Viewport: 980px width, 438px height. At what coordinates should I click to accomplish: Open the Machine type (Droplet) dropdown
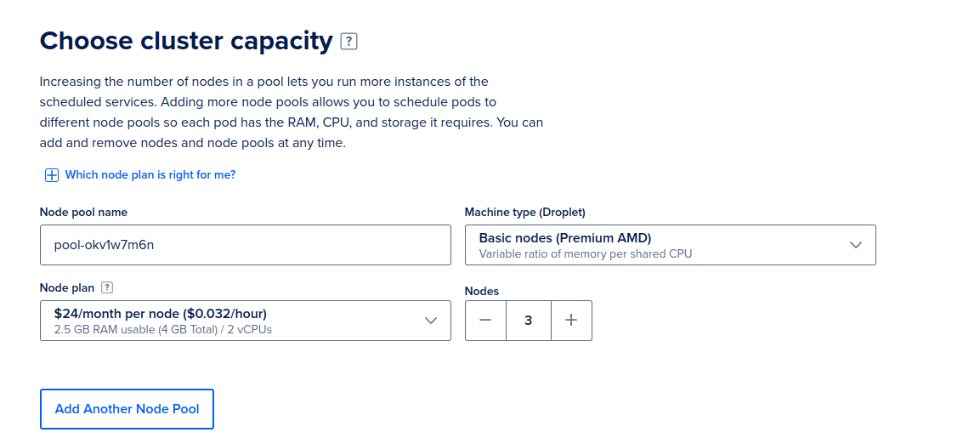(x=670, y=245)
